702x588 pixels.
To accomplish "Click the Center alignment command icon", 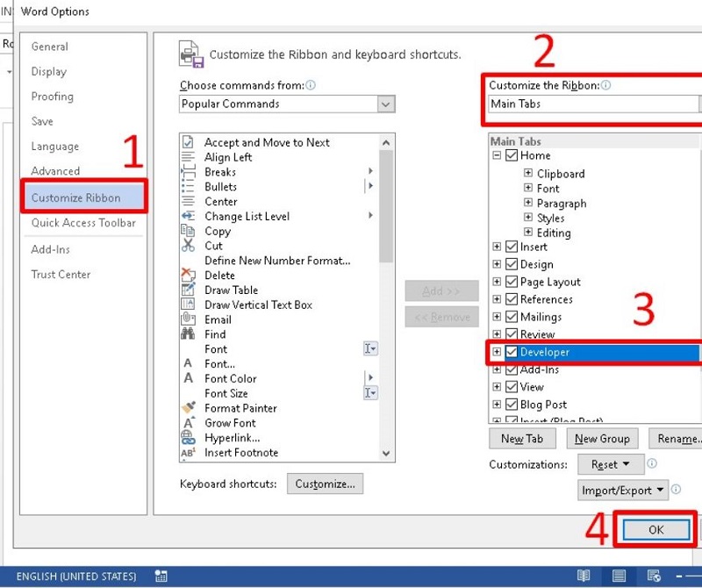I will (x=188, y=202).
